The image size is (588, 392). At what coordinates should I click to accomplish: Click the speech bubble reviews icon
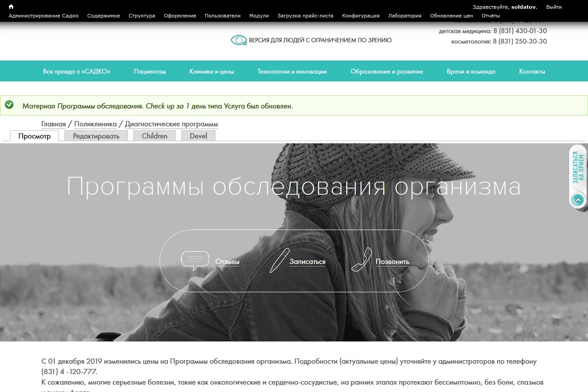(x=195, y=261)
